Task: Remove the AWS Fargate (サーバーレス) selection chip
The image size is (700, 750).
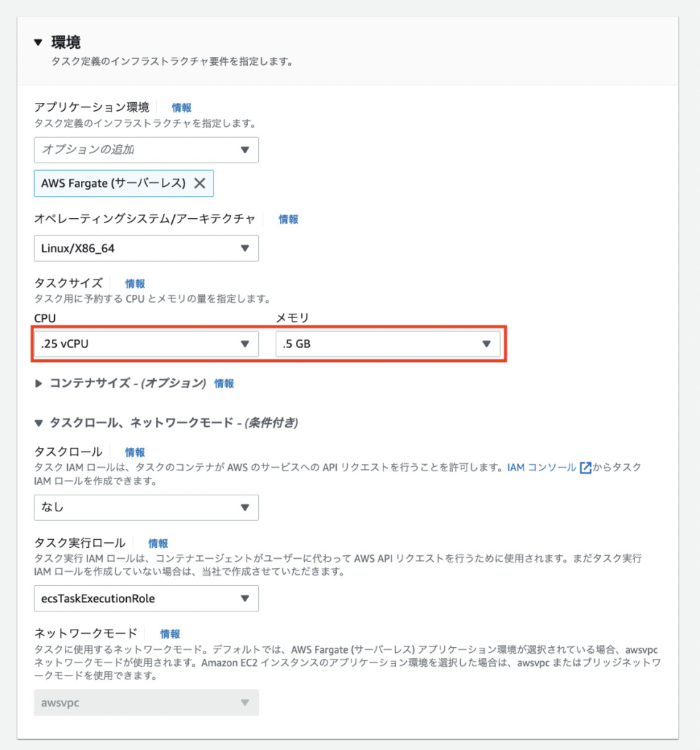Action: [x=200, y=184]
